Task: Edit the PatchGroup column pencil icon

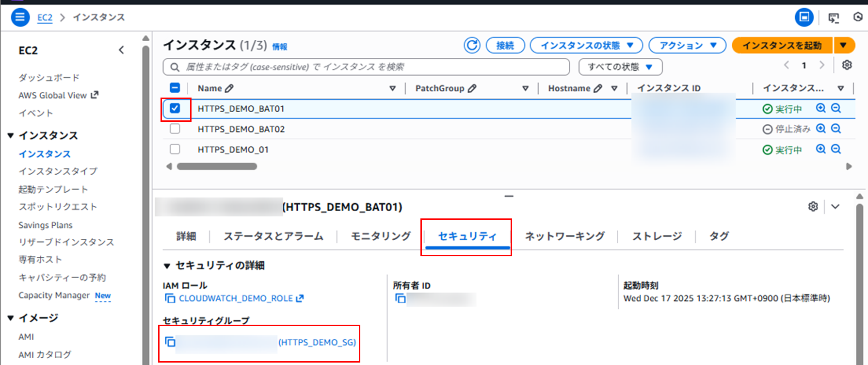Action: [472, 88]
